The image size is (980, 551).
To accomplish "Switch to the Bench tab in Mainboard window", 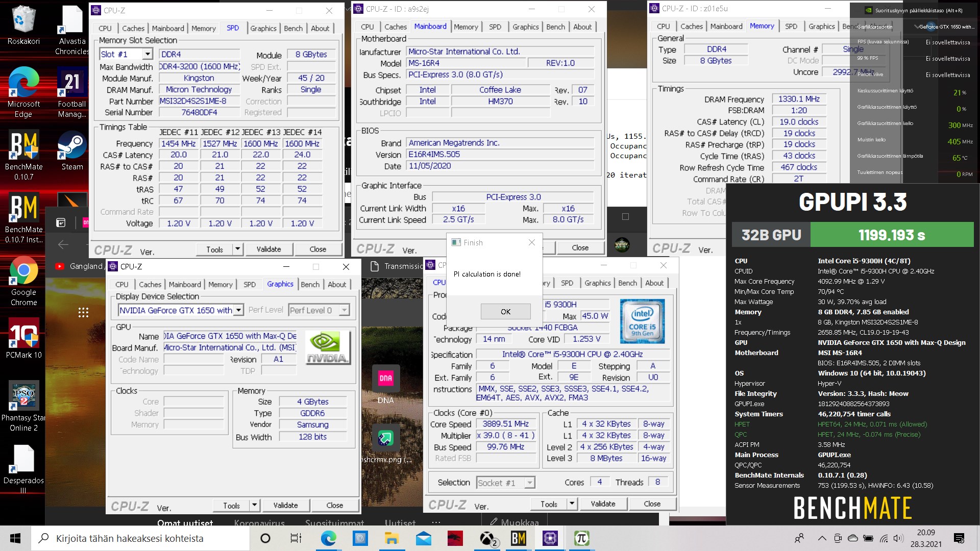I will click(x=556, y=27).
